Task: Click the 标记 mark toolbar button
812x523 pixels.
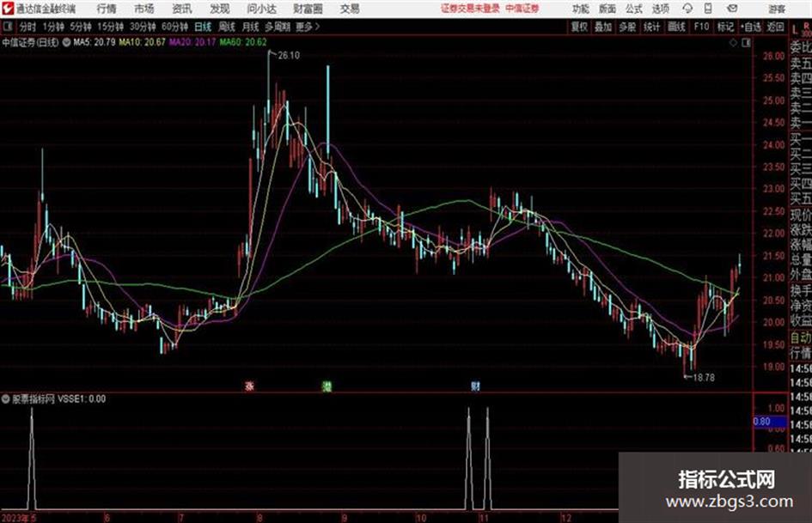Action: tap(725, 27)
